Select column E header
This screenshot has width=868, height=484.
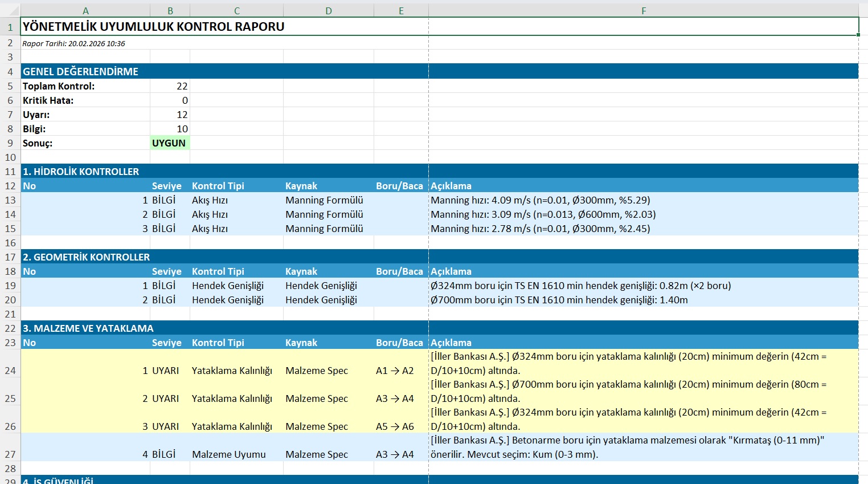click(x=401, y=11)
